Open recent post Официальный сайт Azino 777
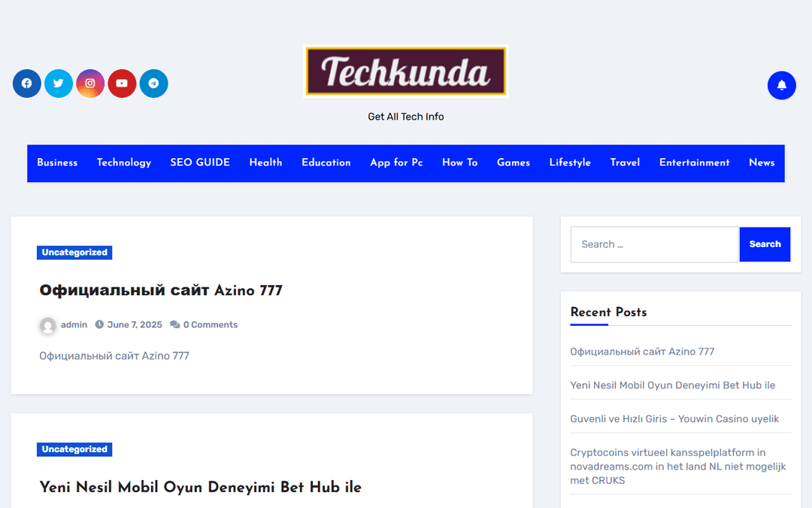 tap(642, 351)
